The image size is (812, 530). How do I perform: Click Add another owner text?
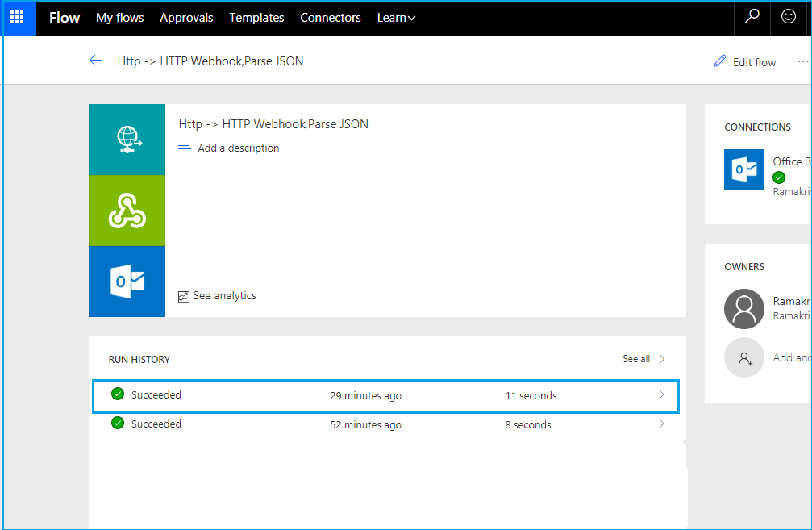point(792,357)
